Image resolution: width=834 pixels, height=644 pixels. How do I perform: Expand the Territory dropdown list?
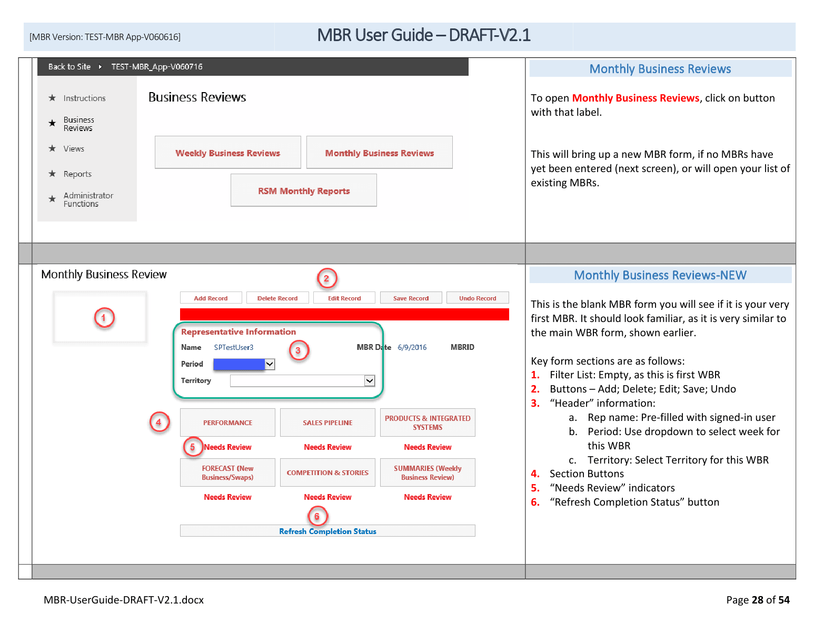tap(370, 380)
